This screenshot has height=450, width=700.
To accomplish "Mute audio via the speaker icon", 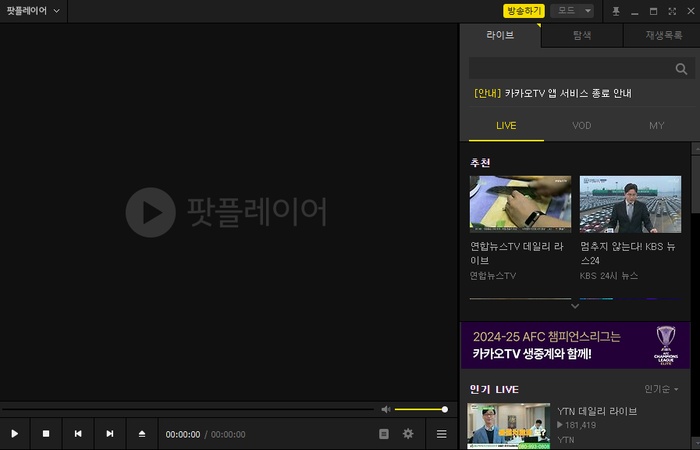I will point(386,409).
